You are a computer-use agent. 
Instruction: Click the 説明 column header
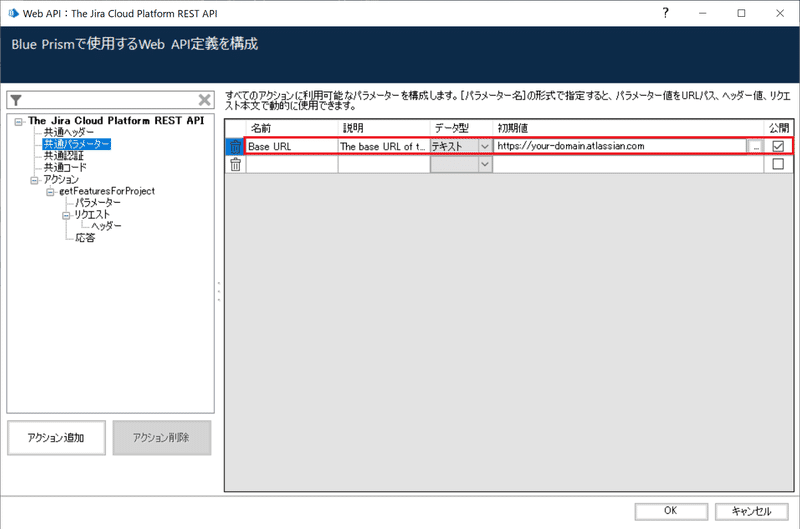(x=384, y=128)
